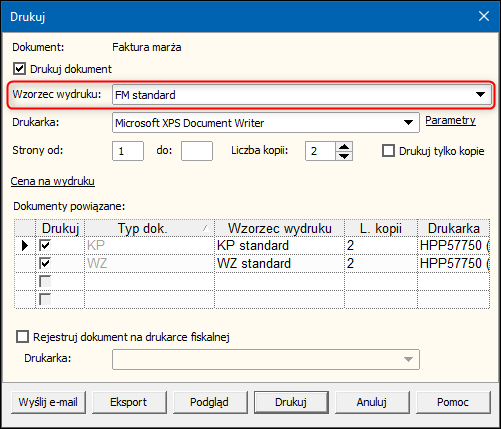Uncheck the Drukuj checkbox for WZ row
The image size is (501, 429).
coord(45,264)
